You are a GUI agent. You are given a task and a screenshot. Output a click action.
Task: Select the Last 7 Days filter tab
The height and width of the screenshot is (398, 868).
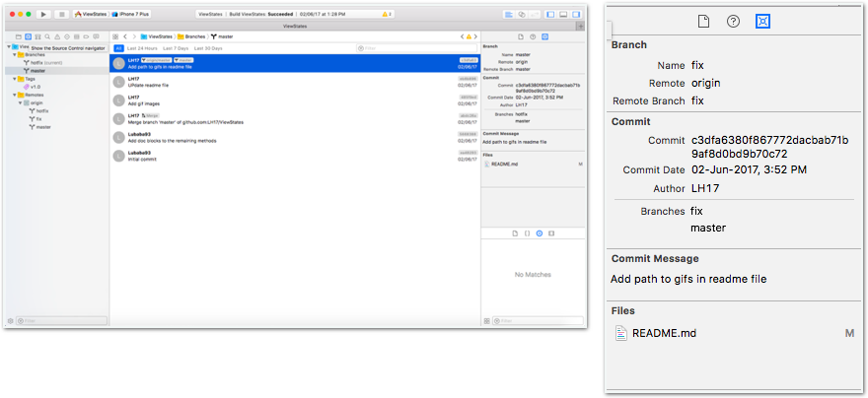176,48
